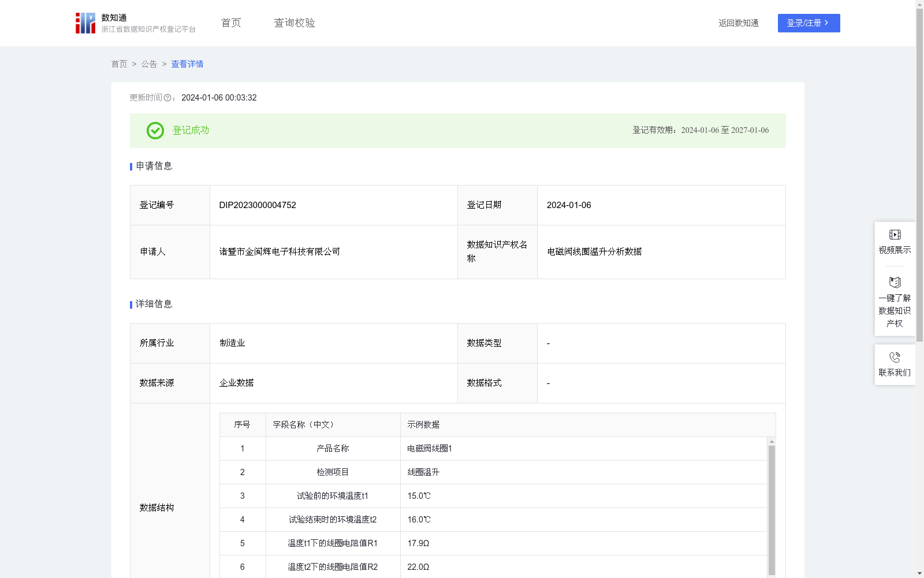The image size is (924, 578).
Task: Click the 企业数据 source value
Action: tap(236, 383)
